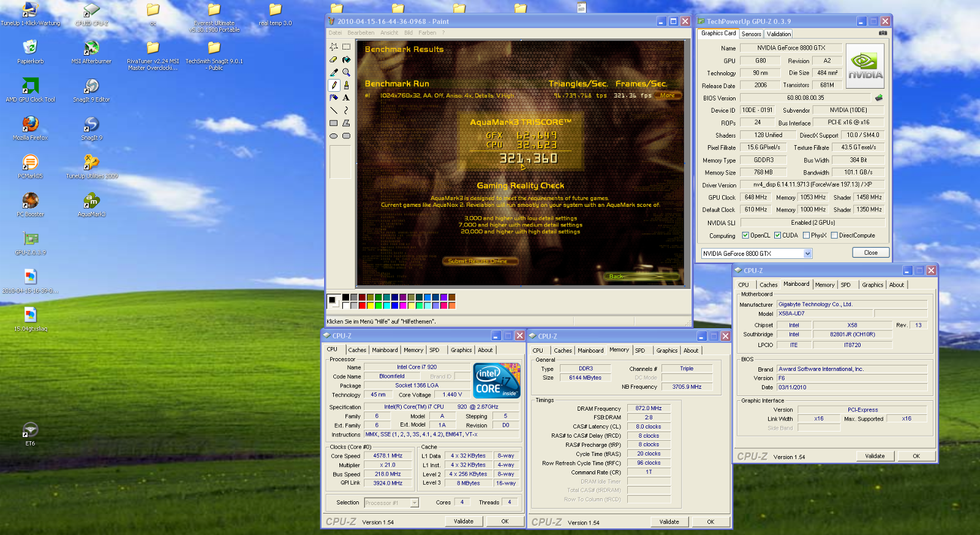
Task: Select the Polygon shape tool in Paint
Action: click(x=346, y=123)
